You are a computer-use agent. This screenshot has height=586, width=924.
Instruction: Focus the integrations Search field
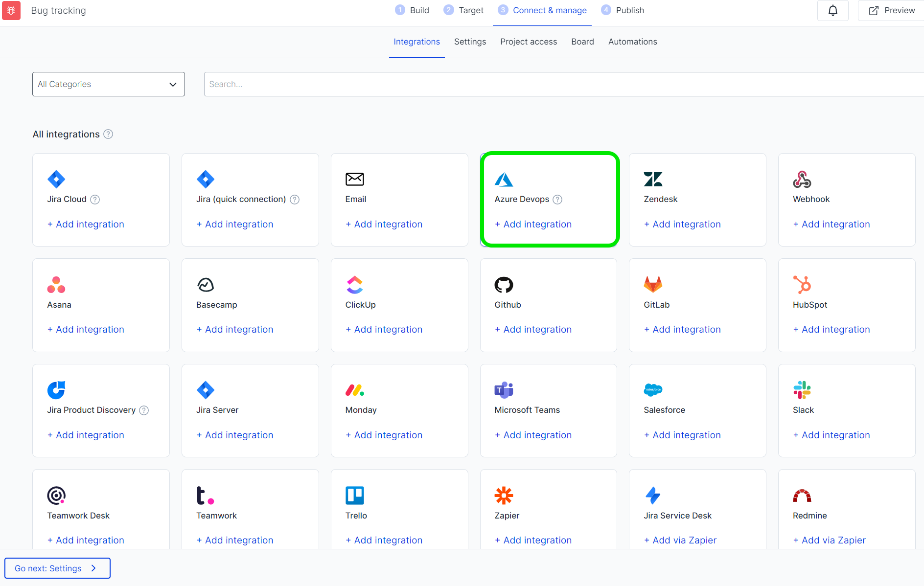coord(564,84)
